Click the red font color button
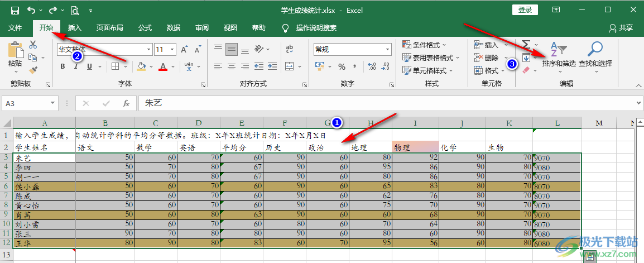The width and height of the screenshot is (644, 263). tap(162, 67)
